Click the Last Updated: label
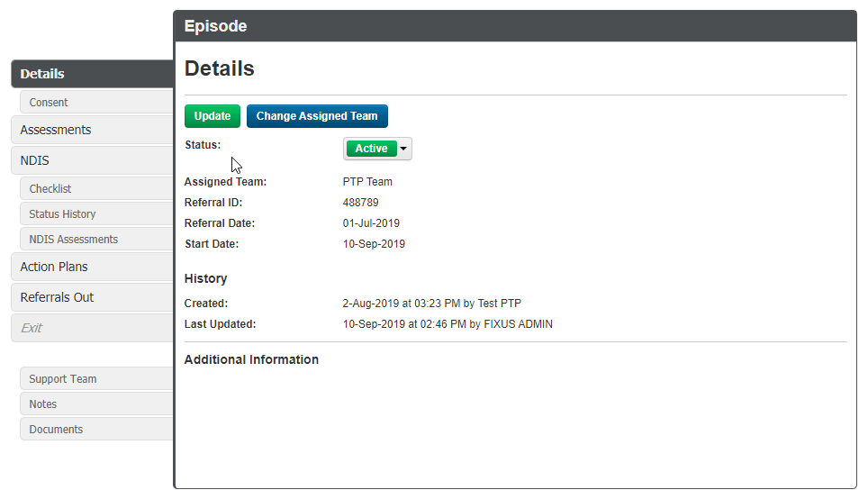868x499 pixels. point(221,324)
